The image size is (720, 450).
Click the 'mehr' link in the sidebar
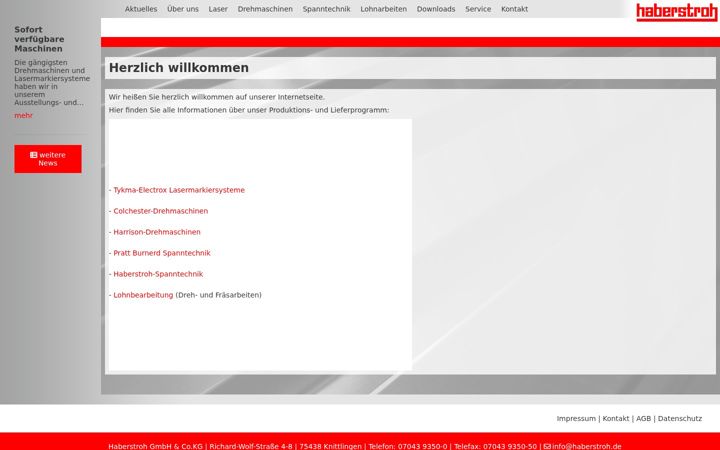[23, 115]
